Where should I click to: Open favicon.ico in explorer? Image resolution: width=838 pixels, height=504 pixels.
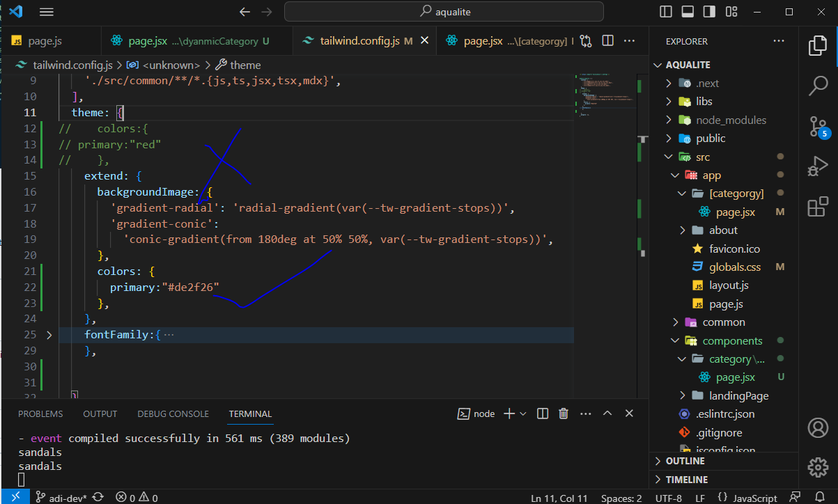coord(734,249)
